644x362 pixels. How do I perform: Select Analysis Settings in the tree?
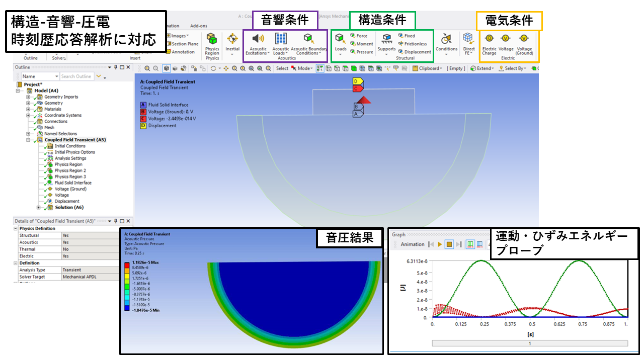click(x=70, y=158)
